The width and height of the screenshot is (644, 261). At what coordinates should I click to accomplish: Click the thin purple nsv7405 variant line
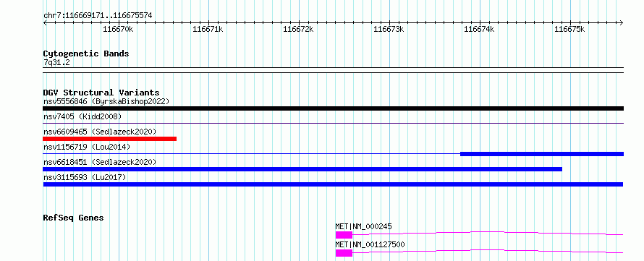tap(333, 123)
